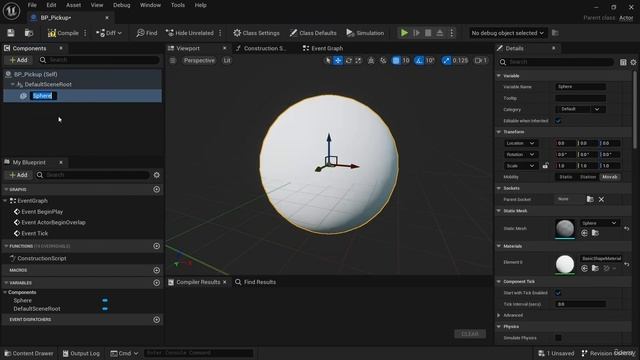The image size is (640, 360).
Task: Open the Debug menu
Action: click(x=122, y=5)
